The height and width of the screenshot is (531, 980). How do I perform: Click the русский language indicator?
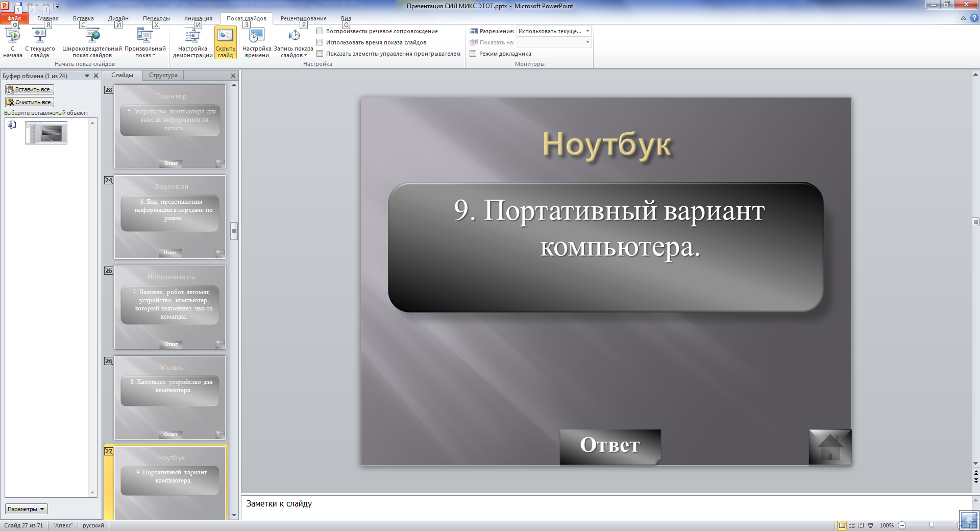(x=93, y=525)
